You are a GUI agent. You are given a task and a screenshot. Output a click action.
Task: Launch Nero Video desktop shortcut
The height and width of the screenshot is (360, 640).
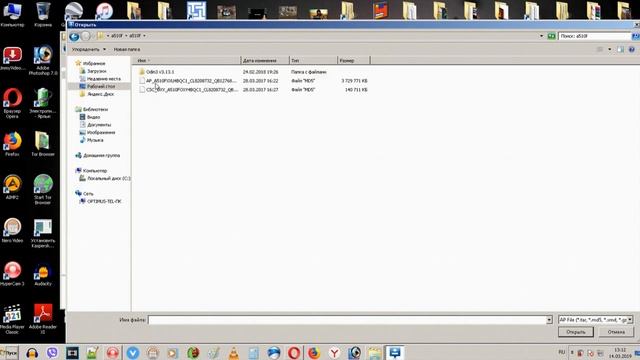(x=12, y=231)
